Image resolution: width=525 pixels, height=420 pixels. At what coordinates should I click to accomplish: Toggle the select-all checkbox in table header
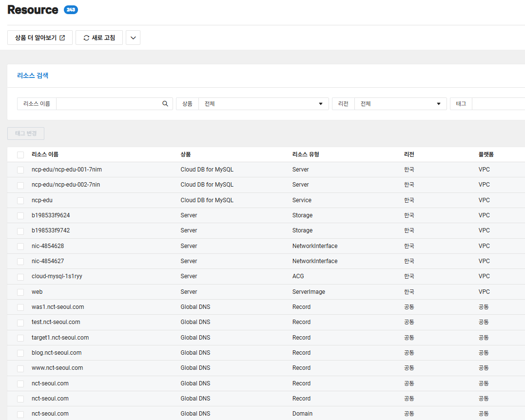(x=20, y=154)
